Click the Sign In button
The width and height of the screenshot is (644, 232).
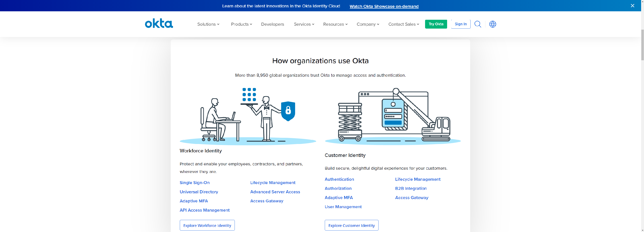[461, 24]
